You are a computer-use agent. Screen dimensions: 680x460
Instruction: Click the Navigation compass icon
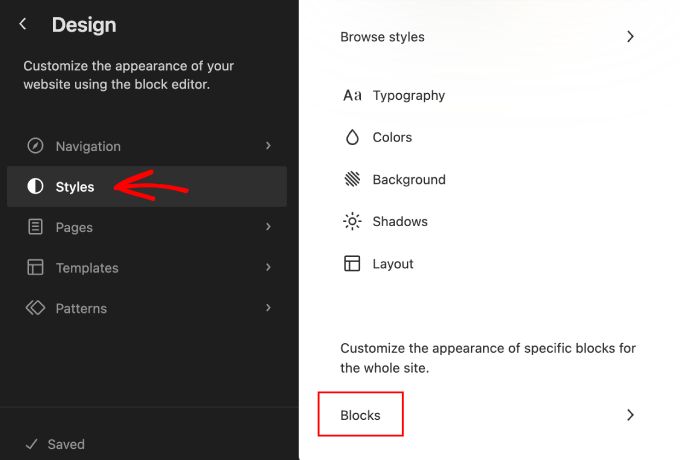(x=36, y=146)
